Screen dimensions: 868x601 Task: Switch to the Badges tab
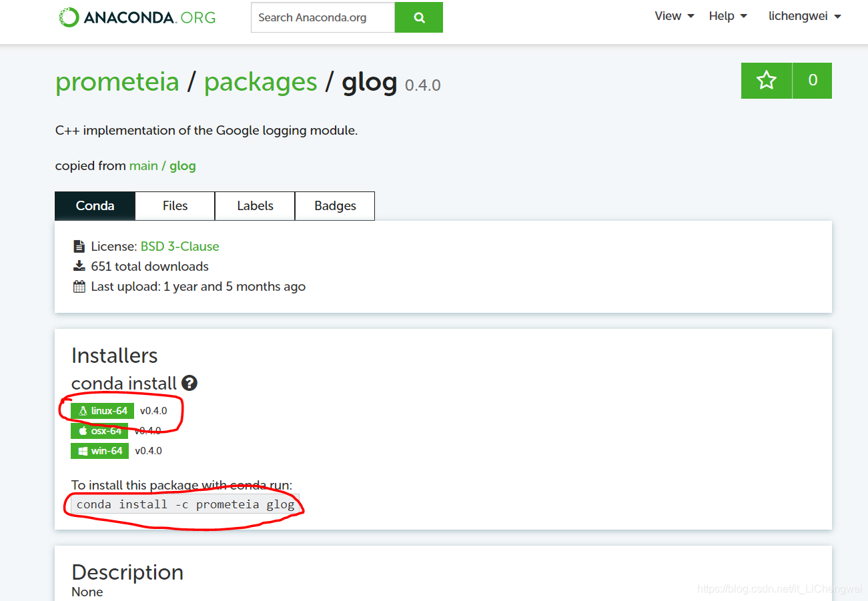coord(335,206)
